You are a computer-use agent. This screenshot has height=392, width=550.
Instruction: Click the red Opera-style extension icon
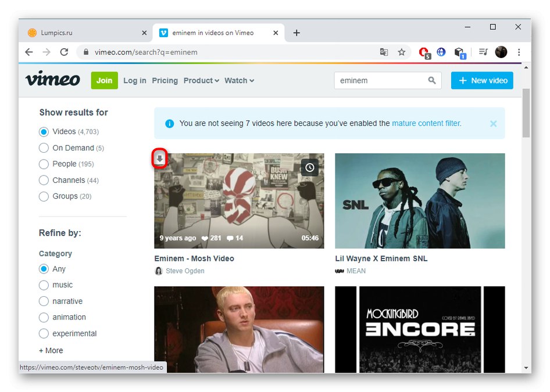[x=424, y=53]
